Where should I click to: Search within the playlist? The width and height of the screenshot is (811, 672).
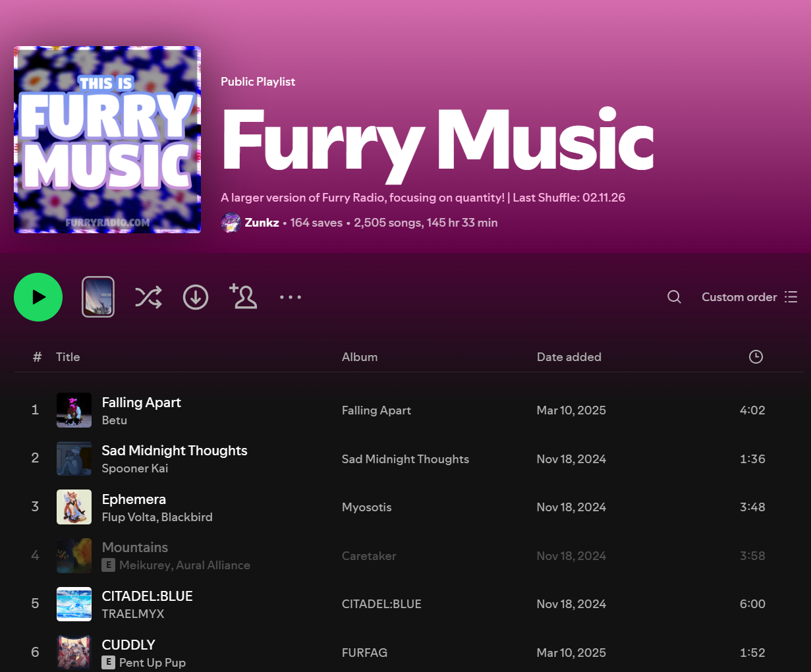coord(674,297)
